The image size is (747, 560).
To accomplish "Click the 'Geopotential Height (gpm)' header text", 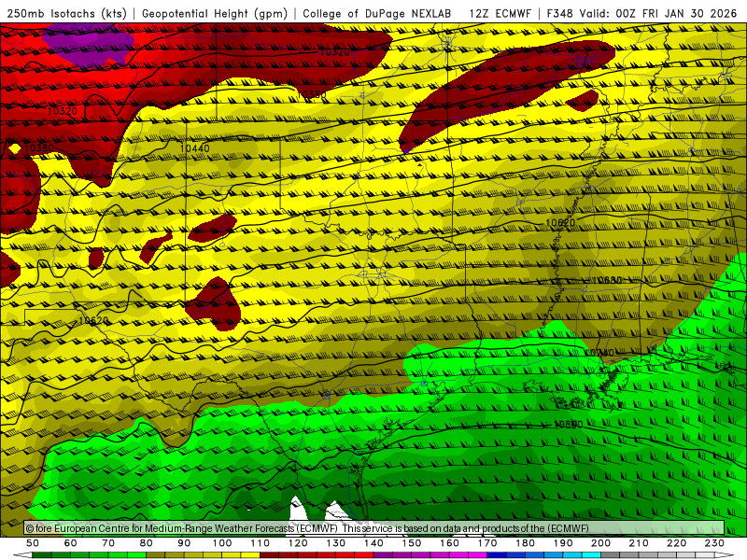I will [x=215, y=13].
